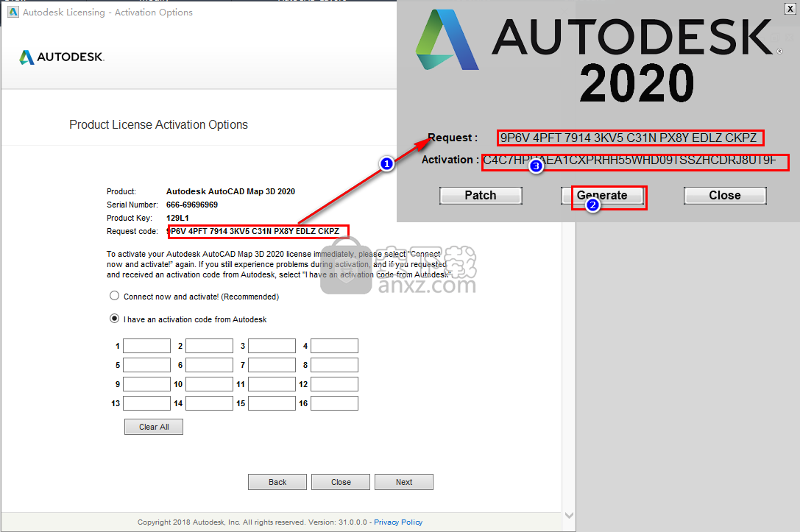Click activation code field number 5

pos(147,365)
